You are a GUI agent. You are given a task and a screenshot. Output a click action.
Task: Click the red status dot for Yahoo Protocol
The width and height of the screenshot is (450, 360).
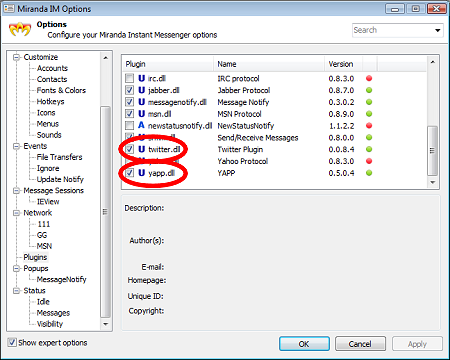[369, 161]
